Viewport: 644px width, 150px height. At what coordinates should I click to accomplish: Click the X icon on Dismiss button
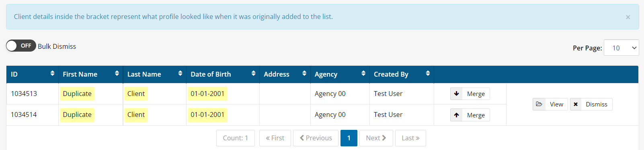pyautogui.click(x=576, y=104)
